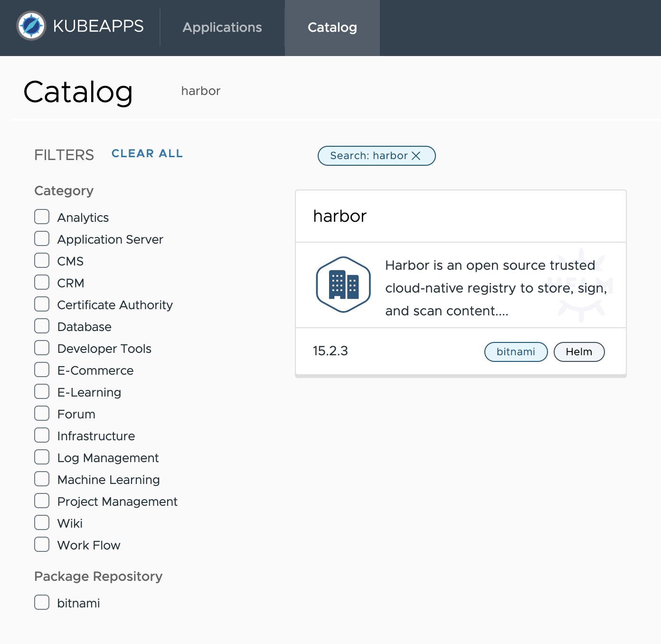
Task: Open the Applications tab
Action: [x=222, y=28]
